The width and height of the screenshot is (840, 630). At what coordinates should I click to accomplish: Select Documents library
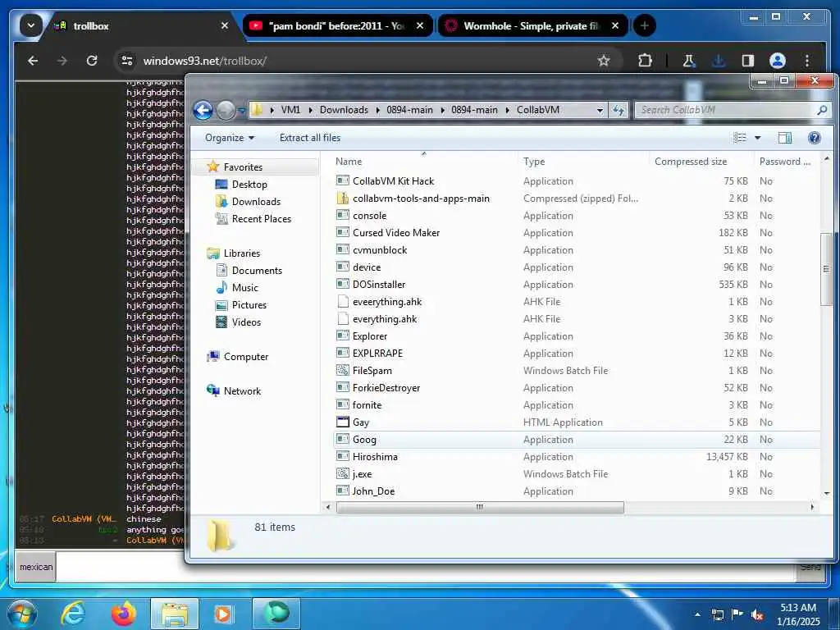pos(249,271)
